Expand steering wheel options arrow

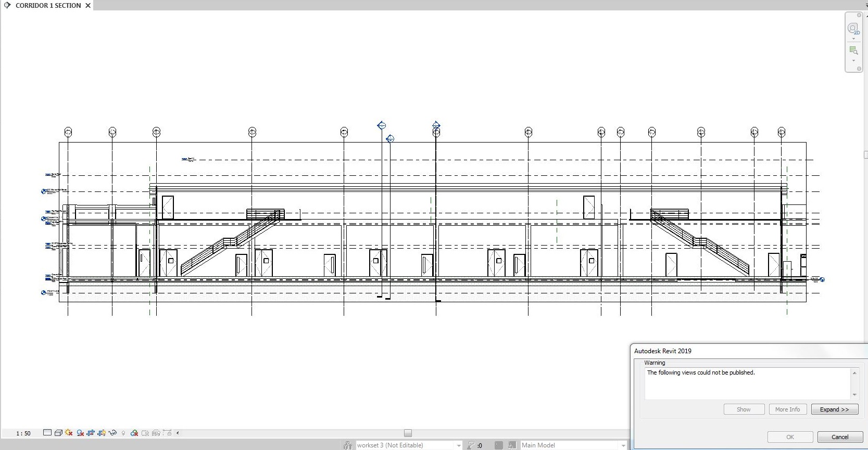(853, 39)
